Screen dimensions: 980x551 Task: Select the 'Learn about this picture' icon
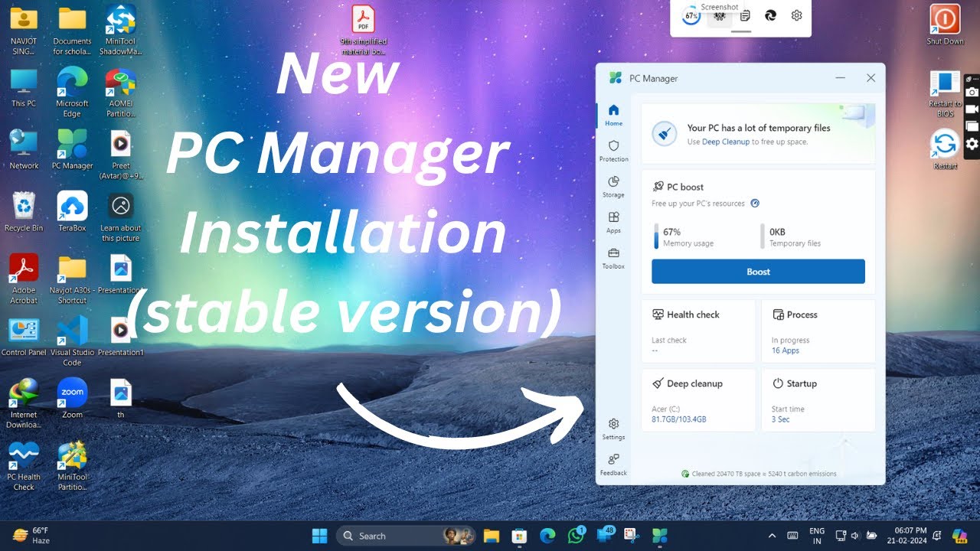click(x=120, y=217)
